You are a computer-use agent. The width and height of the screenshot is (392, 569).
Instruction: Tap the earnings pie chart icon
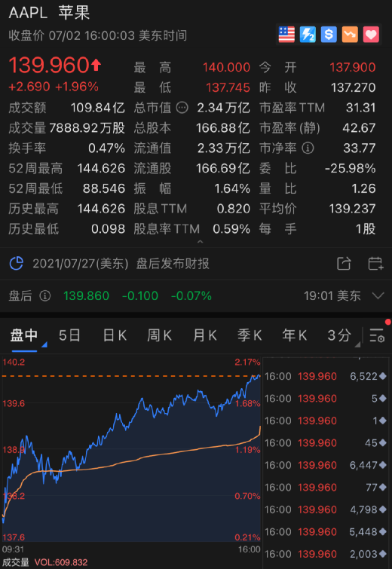point(17,264)
